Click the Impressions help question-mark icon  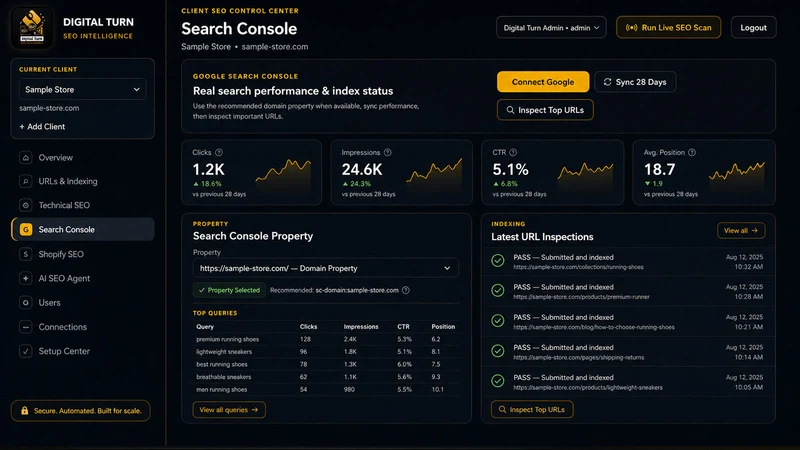(x=388, y=152)
